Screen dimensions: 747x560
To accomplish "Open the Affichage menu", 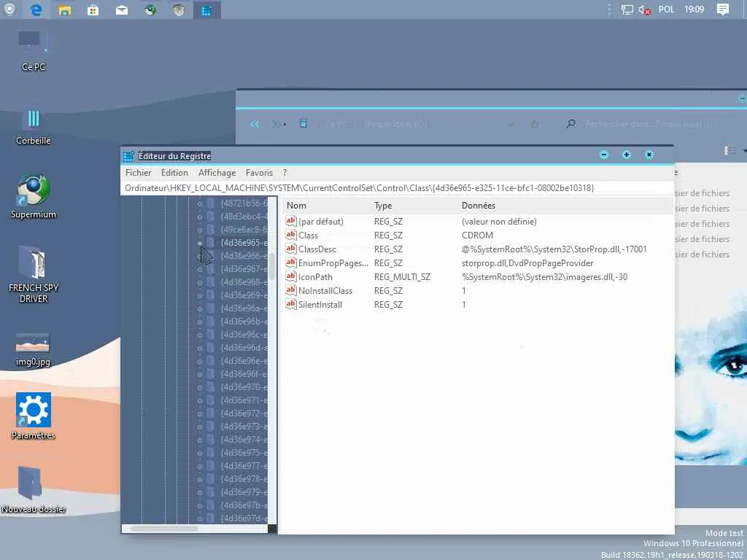I will tap(217, 173).
